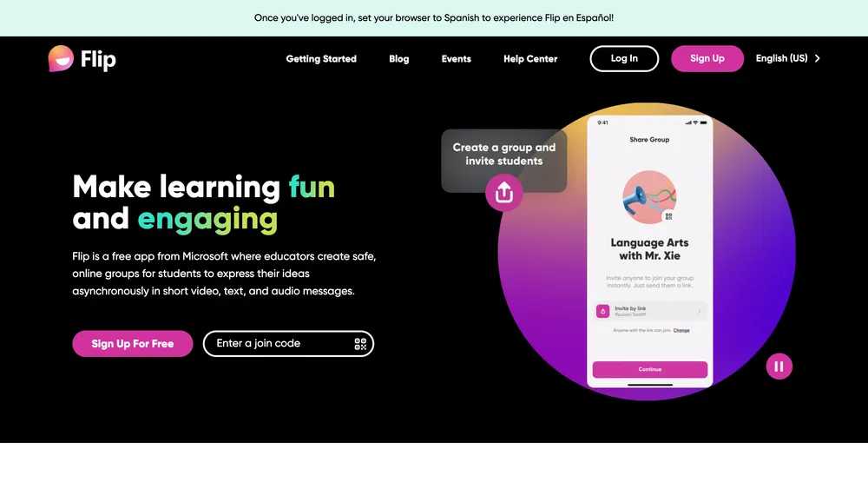
Task: Click the Language Arts with Mr. Xie heading
Action: (649, 249)
